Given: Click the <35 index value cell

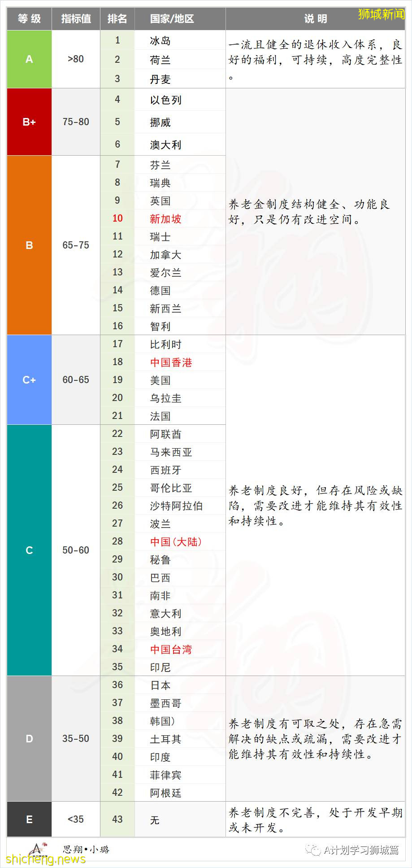Looking at the screenshot, I should (x=76, y=820).
